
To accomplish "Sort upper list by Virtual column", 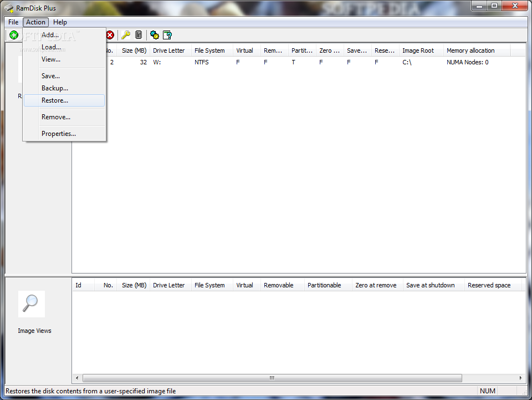I will coord(247,50).
